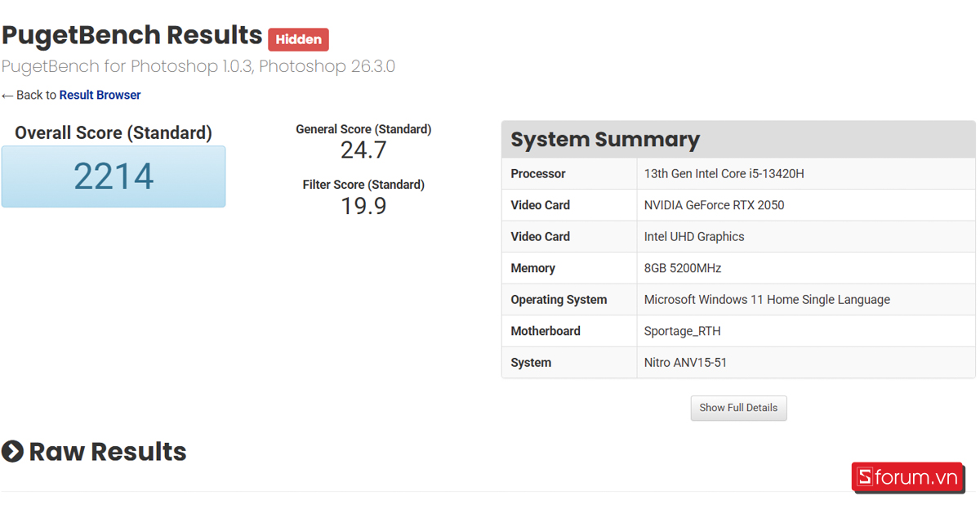Click Sportage_RTH motherboard value
Screen dimensions: 980x505
(683, 332)
